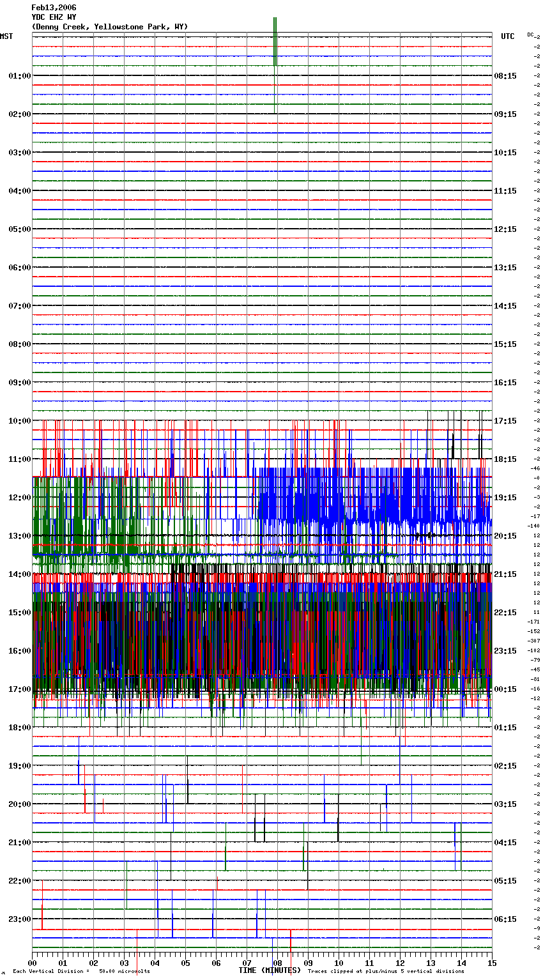
Task: Select the '03:00' MST hour label
Action: (x=20, y=153)
